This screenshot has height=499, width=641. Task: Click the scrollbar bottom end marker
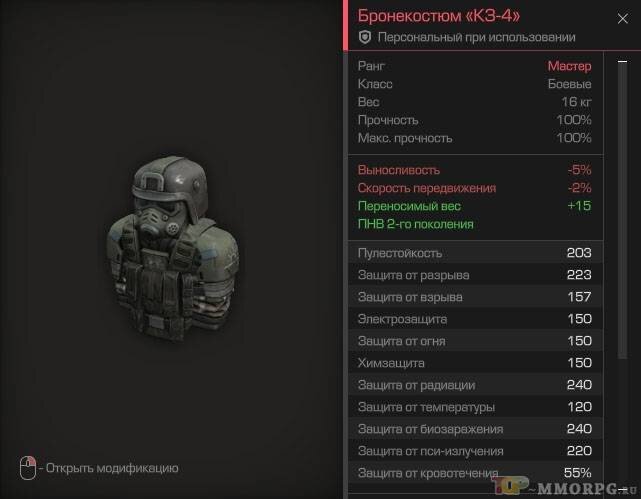622,488
